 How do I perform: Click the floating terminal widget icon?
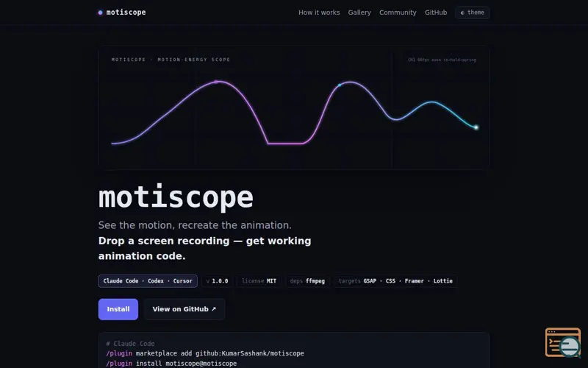tap(563, 342)
